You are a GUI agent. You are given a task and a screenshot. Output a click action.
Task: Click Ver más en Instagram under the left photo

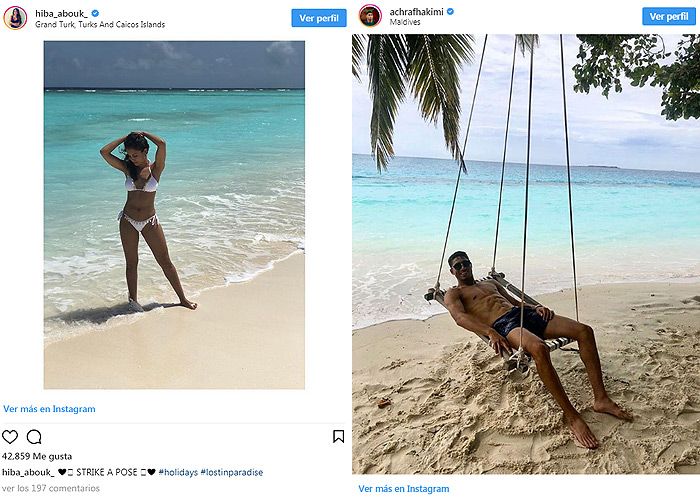[x=49, y=409]
